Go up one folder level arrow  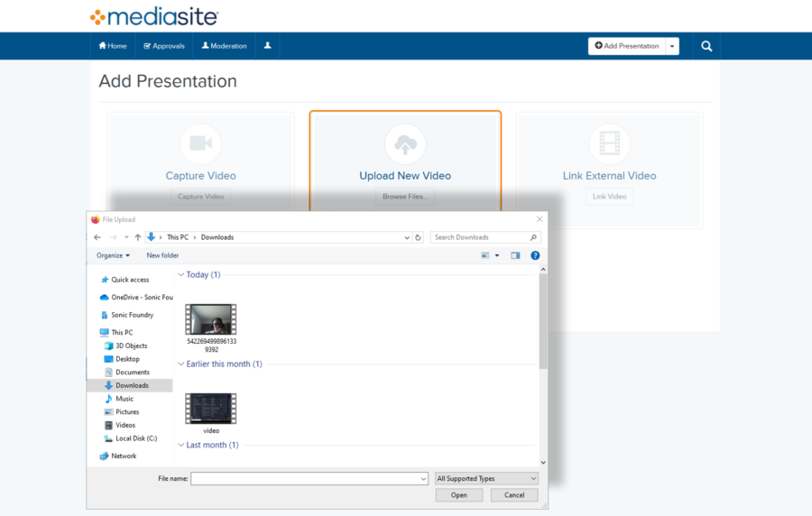(x=138, y=237)
